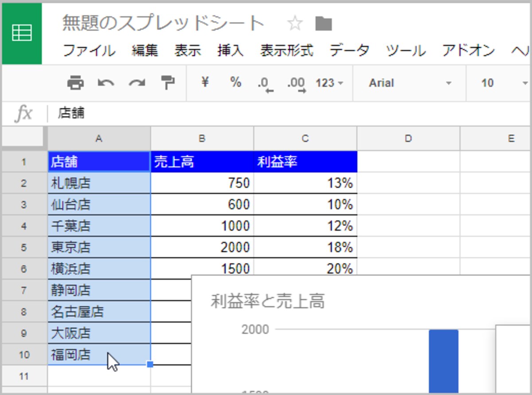This screenshot has width=532, height=395.
Task: Click the 静岡店 cell
Action: coord(99,290)
